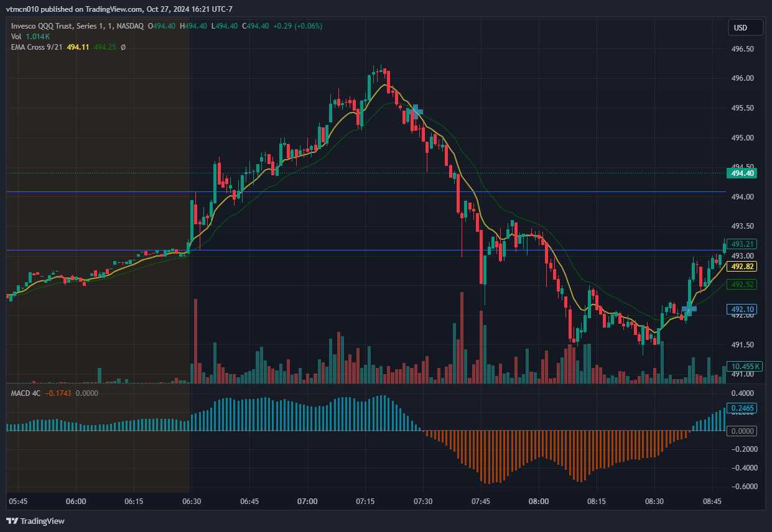Click the 06:30 time axis label
This screenshot has height=532, width=772.
click(x=192, y=501)
